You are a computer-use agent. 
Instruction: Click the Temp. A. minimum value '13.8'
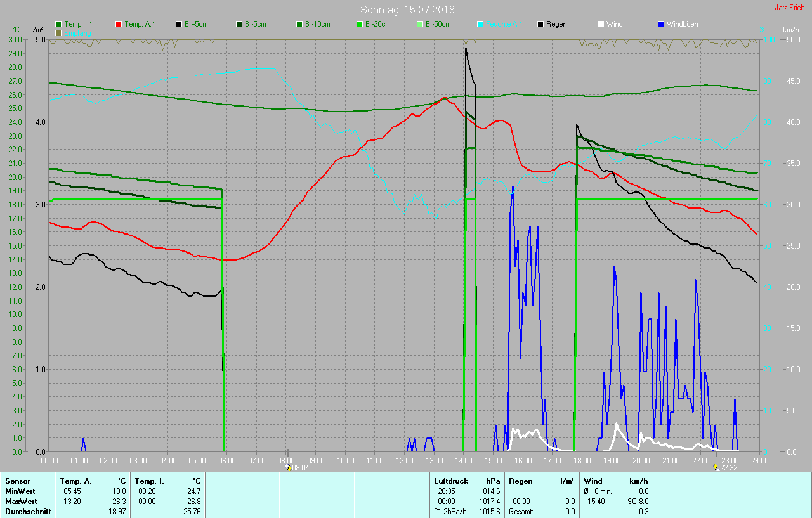119,491
